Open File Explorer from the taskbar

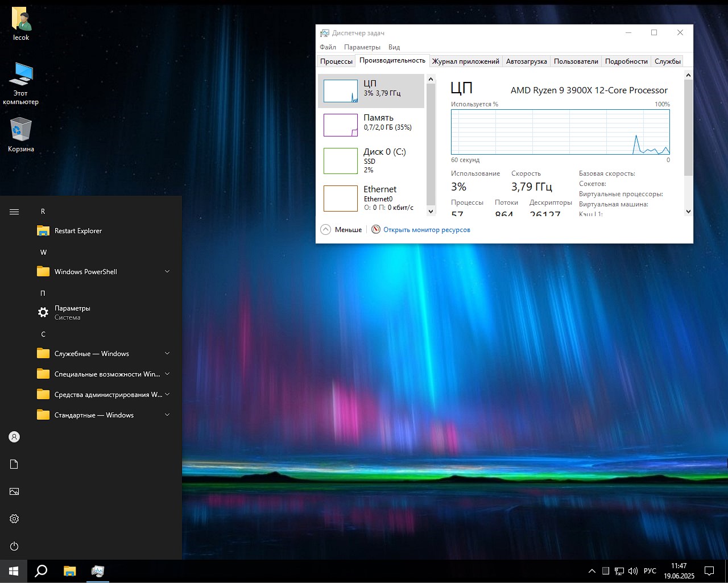coord(69,571)
